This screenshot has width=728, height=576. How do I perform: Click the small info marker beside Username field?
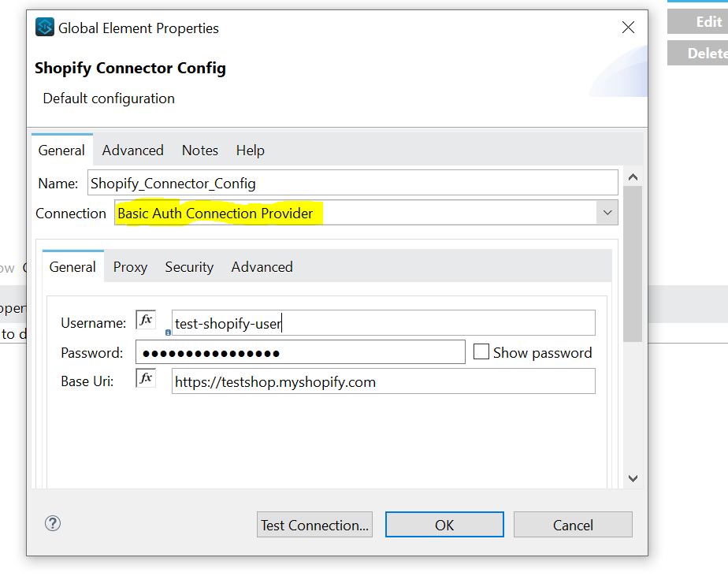tap(168, 333)
